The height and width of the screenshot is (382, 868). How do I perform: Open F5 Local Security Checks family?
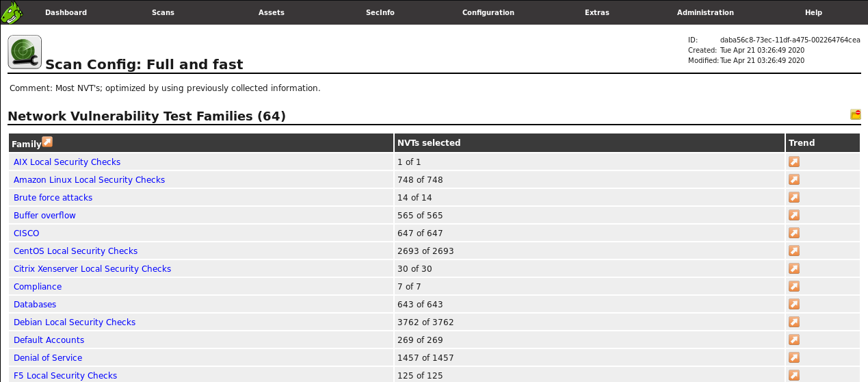65,376
